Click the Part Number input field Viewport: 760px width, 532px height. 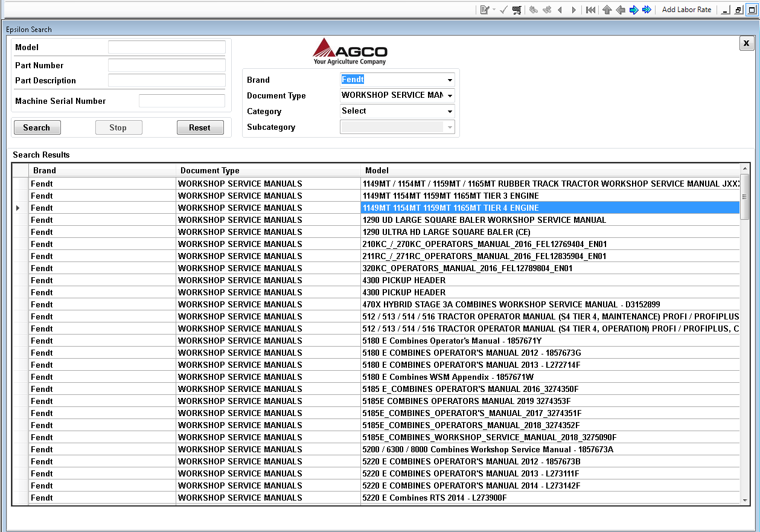click(x=167, y=65)
